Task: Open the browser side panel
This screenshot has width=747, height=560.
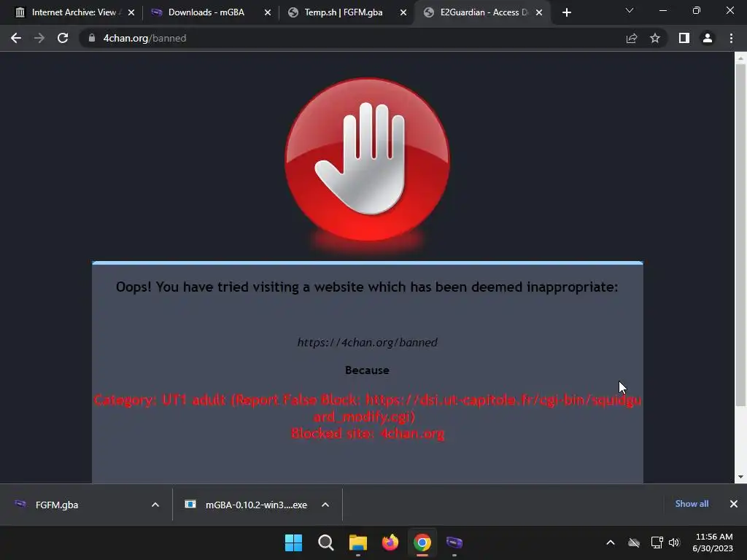Action: coord(684,38)
